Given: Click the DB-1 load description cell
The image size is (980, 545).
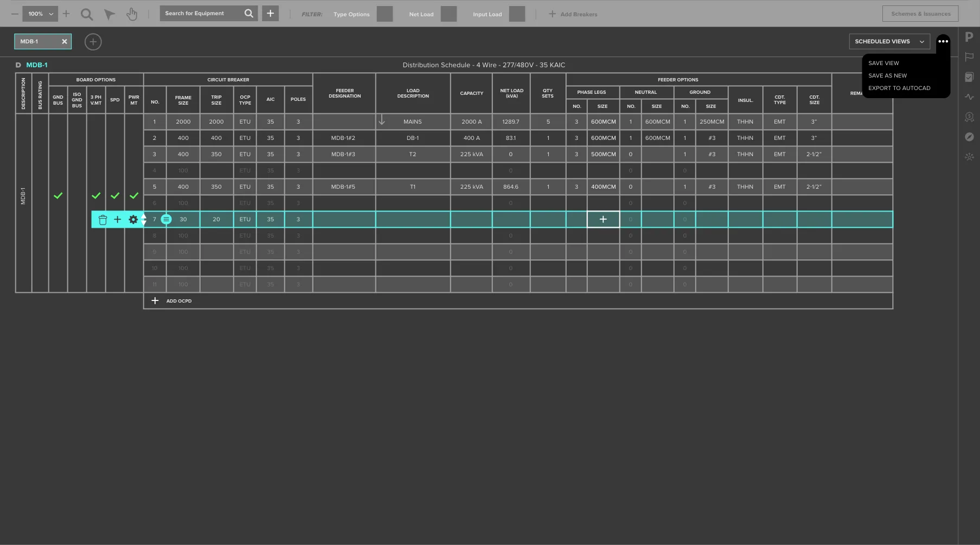Looking at the screenshot, I should point(413,138).
